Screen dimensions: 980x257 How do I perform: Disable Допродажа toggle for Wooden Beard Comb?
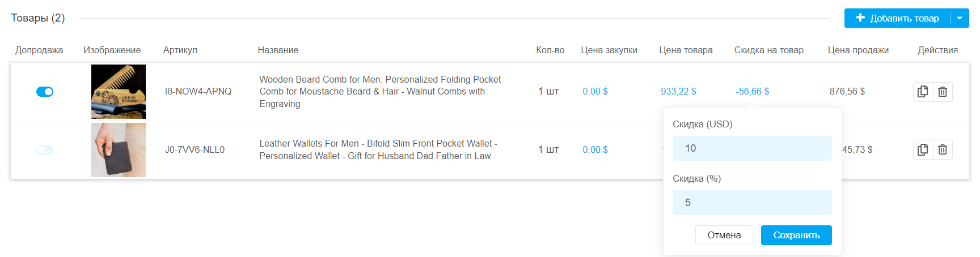[45, 92]
